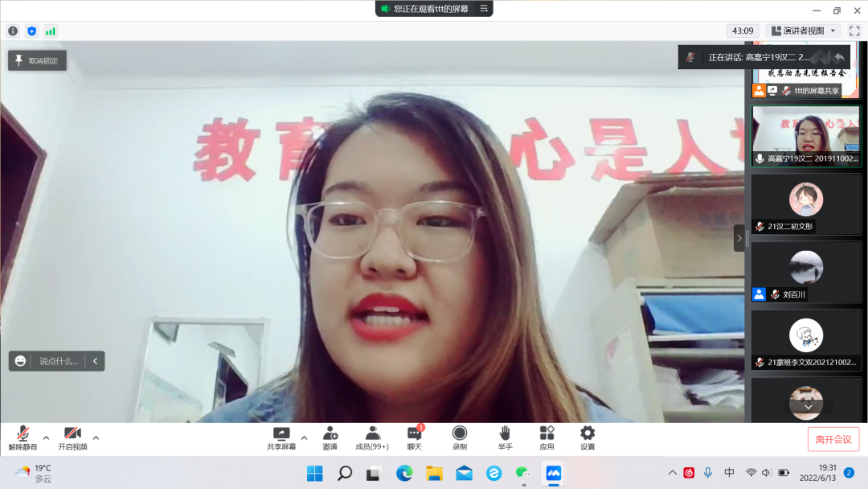This screenshot has height=489, width=868.
Task: Collapse the participant video sidebar
Action: [739, 238]
